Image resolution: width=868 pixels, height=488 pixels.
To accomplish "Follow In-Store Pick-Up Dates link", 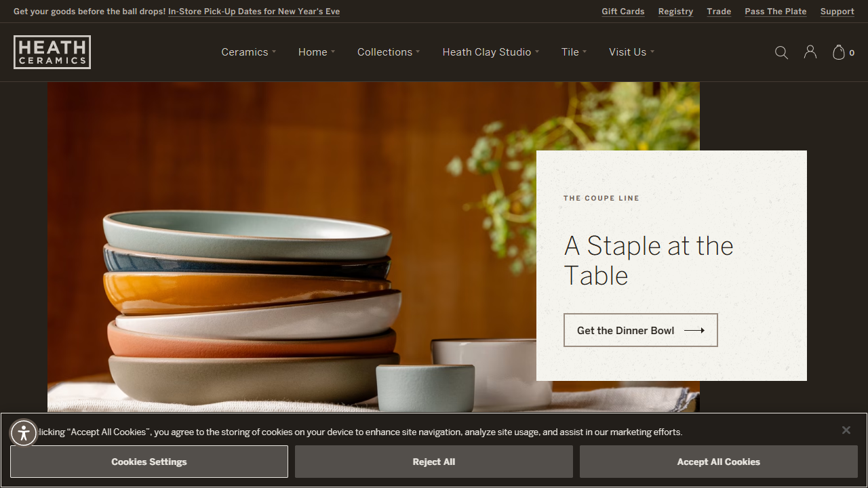I will (254, 12).
